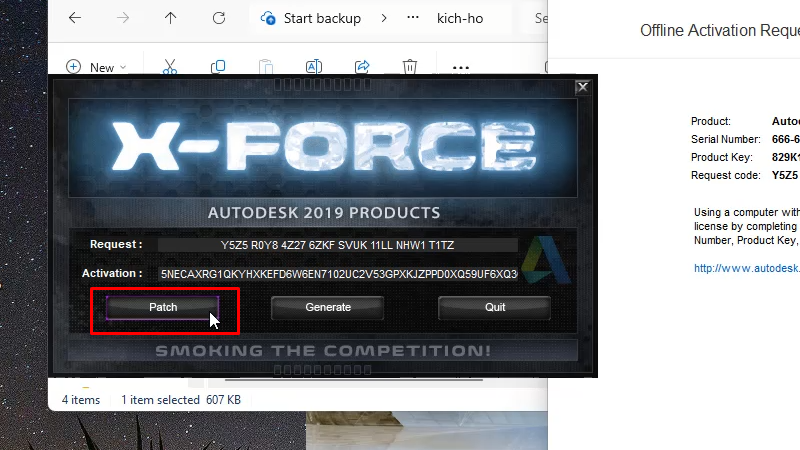Click the Cut scissors icon
This screenshot has width=800, height=450.
[170, 67]
